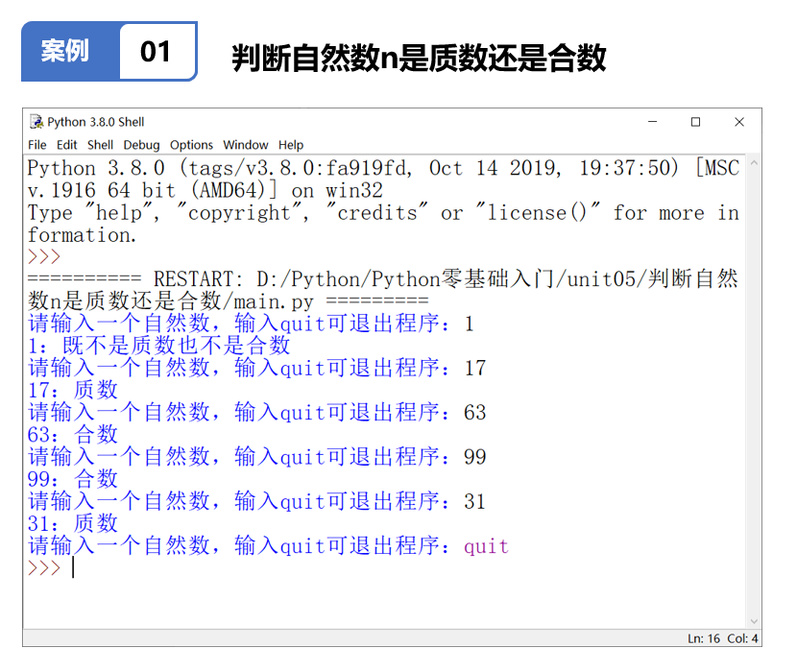Click the heading '判断自然数n是质数还是合数'
The image size is (797, 672).
coord(419,58)
